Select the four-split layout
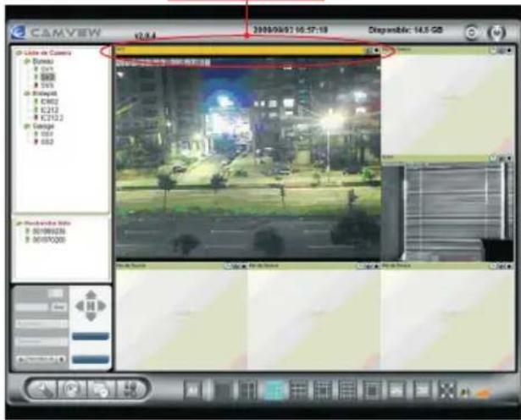This screenshot has width=521, height=420. (x=247, y=390)
